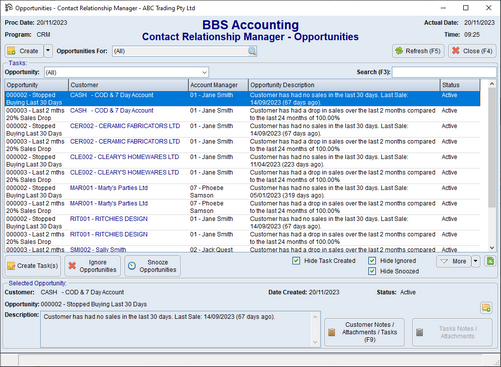
Task: Click the Close (F4) button
Action: click(x=472, y=51)
